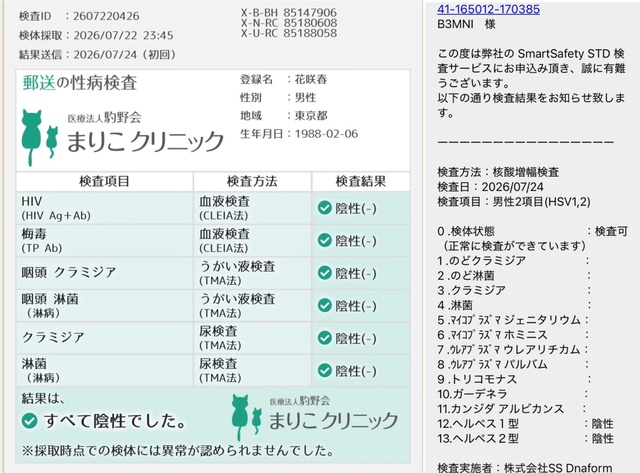Select the 検査項目 column header

[x=104, y=181]
